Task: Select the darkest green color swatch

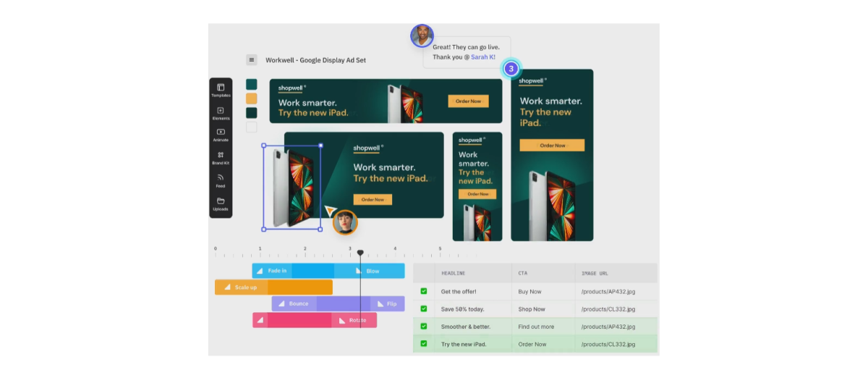Action: pyautogui.click(x=252, y=113)
